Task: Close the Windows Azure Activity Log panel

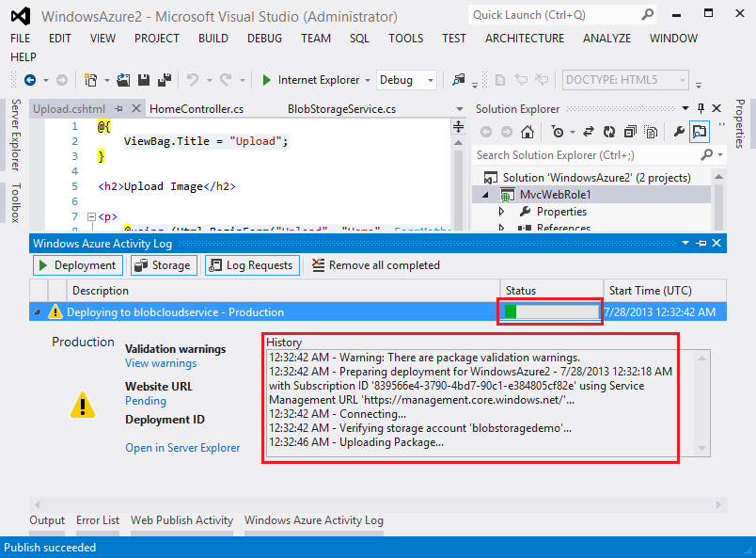Action: pyautogui.click(x=717, y=244)
